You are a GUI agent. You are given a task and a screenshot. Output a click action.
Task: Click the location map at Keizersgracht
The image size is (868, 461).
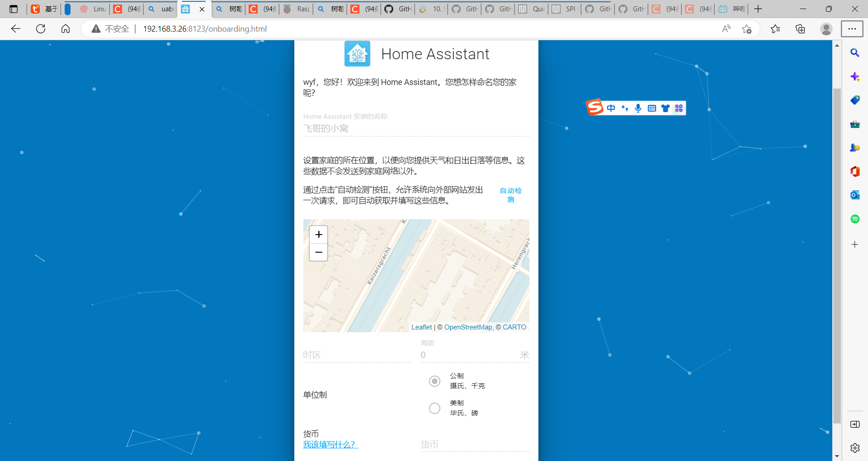point(378,266)
